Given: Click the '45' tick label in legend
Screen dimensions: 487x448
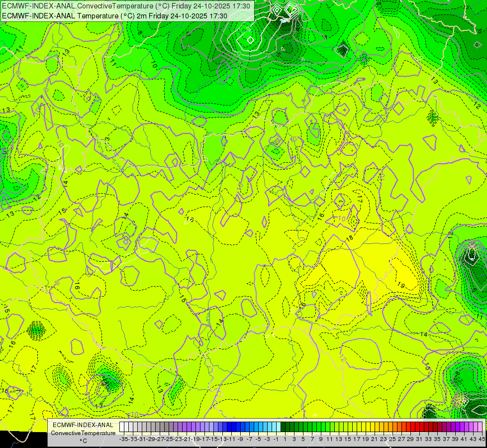Looking at the screenshot, I should click(482, 439).
